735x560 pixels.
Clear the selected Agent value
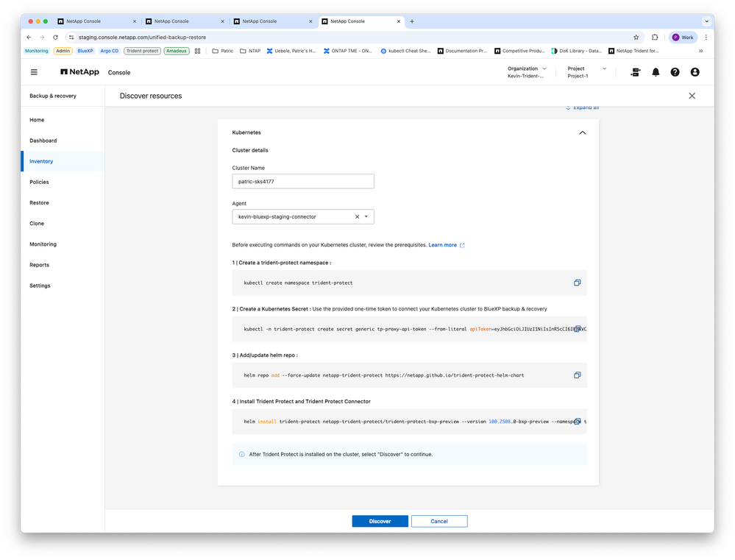coord(357,216)
